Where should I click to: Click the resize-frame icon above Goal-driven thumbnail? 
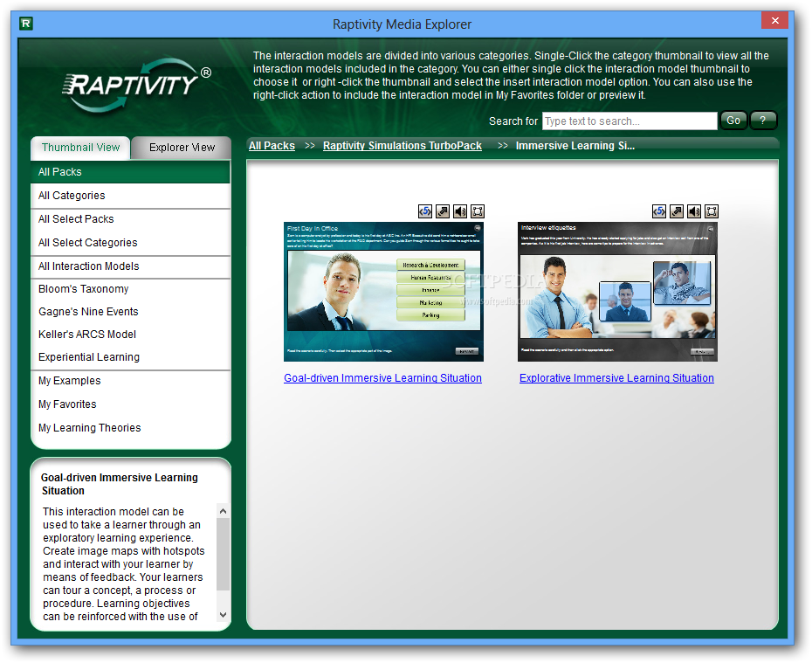click(x=478, y=211)
